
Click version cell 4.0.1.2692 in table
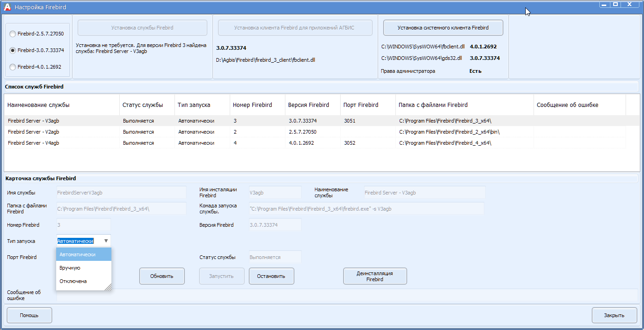click(x=313, y=143)
